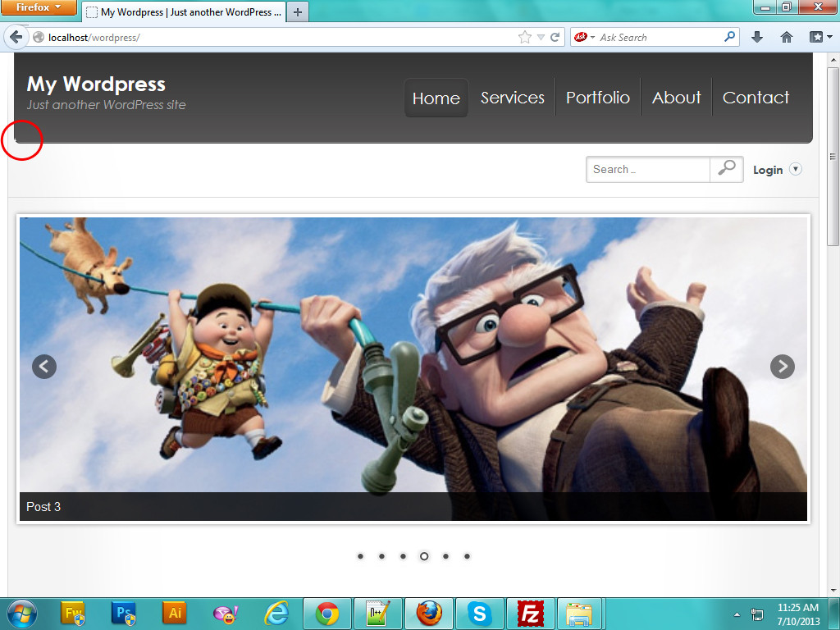Open the My Wordpress site title link
The height and width of the screenshot is (630, 840).
point(96,84)
